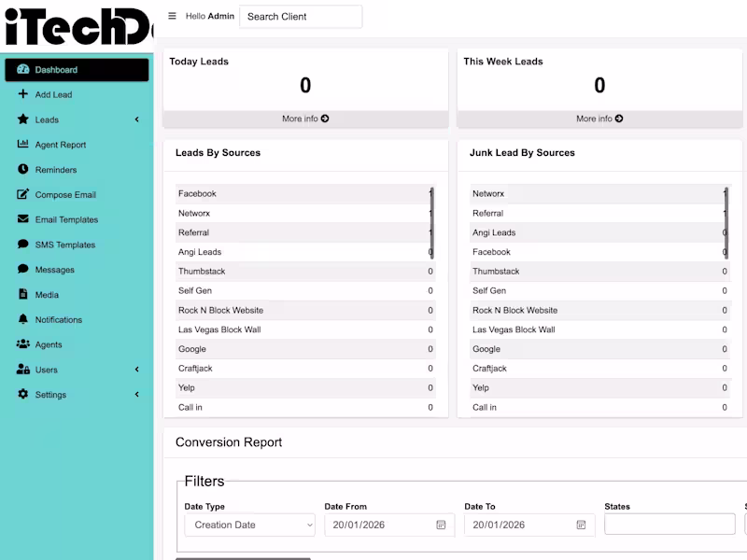Open the Notifications menu item

(77, 319)
